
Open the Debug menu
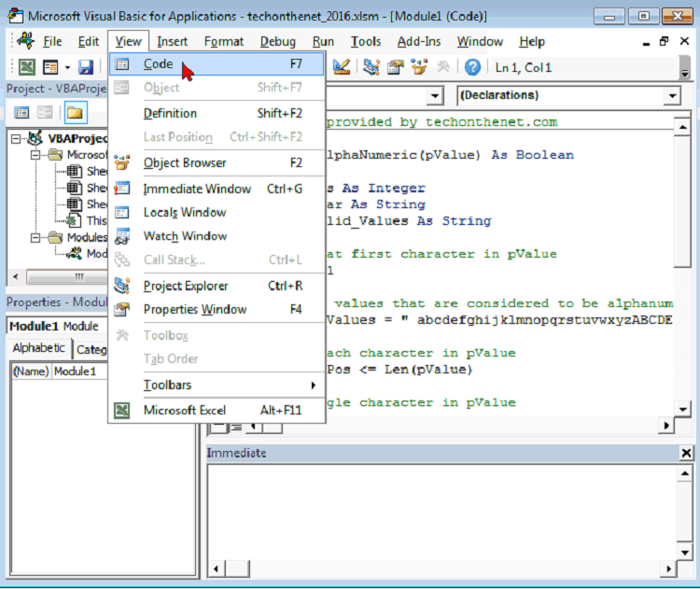coord(278,41)
